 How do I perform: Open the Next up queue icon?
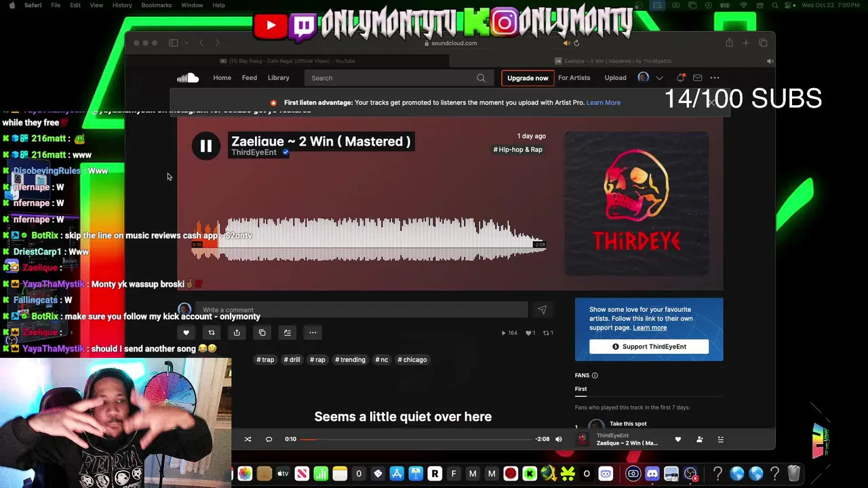(720, 439)
